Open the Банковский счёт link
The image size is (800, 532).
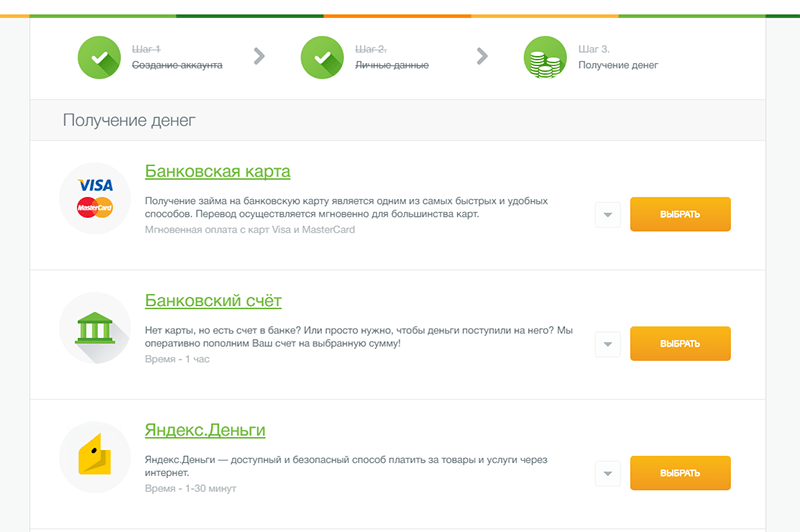[x=213, y=301]
